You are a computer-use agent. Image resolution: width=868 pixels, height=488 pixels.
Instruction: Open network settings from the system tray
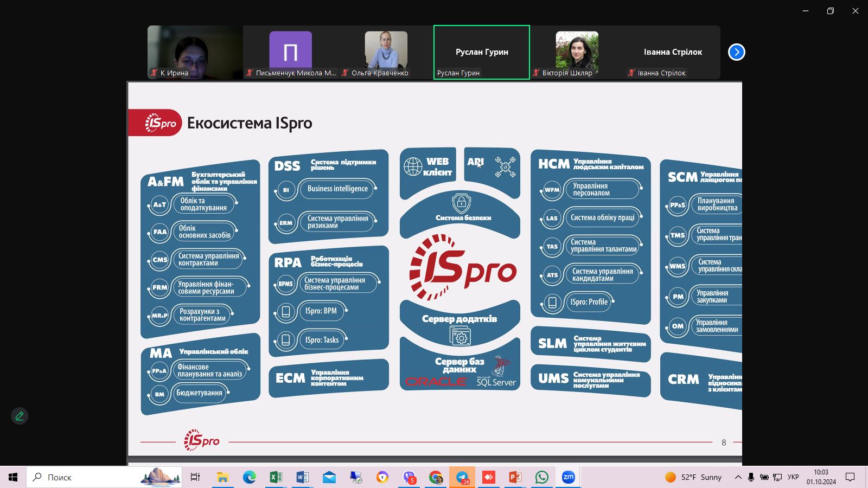pos(777,477)
